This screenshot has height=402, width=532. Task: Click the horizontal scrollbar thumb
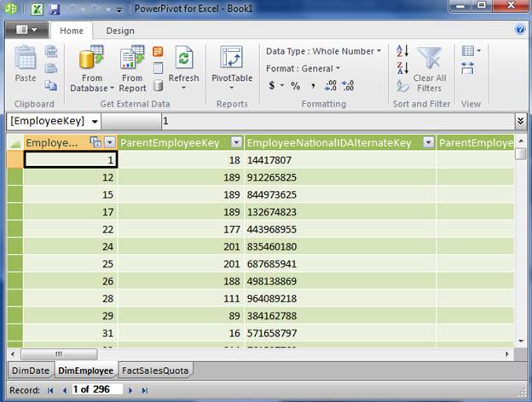[59, 354]
